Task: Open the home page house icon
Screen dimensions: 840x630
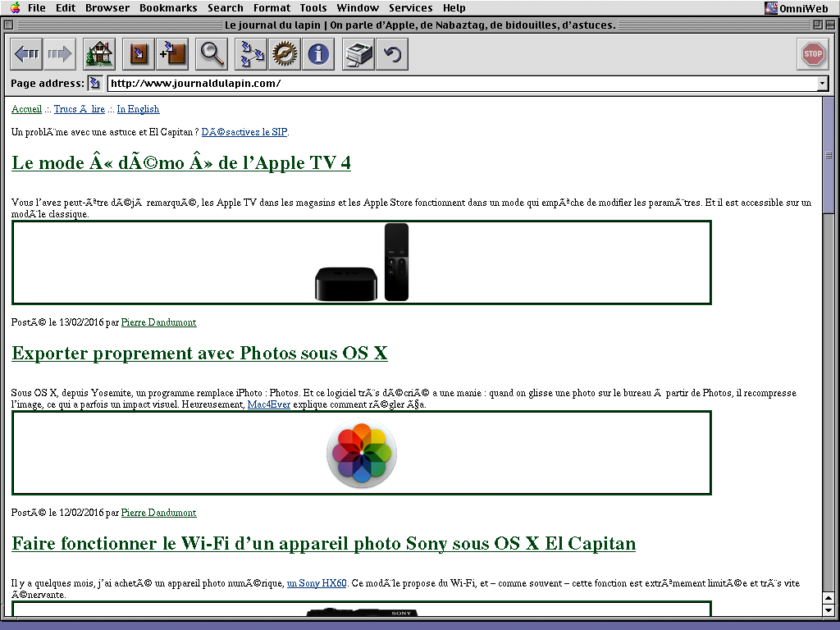Action: pyautogui.click(x=99, y=54)
